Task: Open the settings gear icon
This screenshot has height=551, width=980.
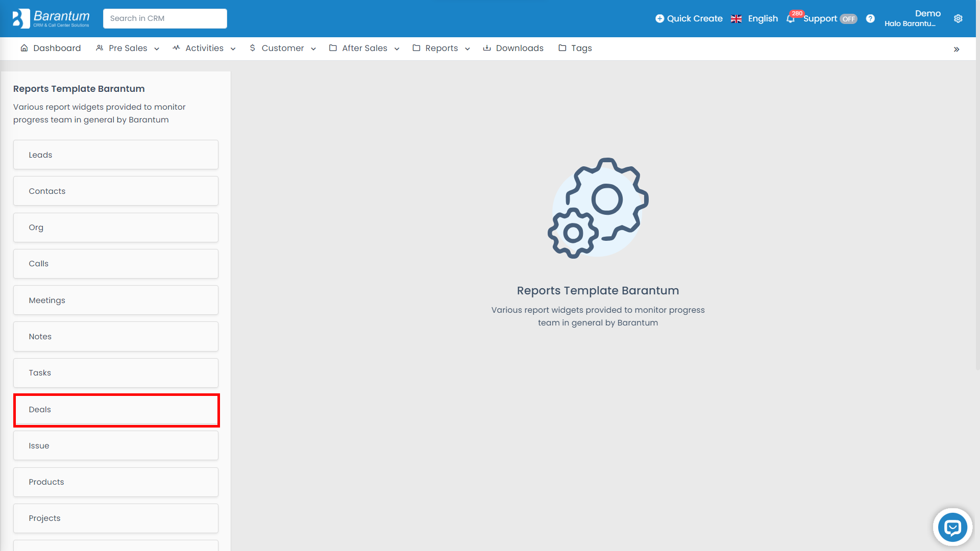Action: tap(958, 18)
